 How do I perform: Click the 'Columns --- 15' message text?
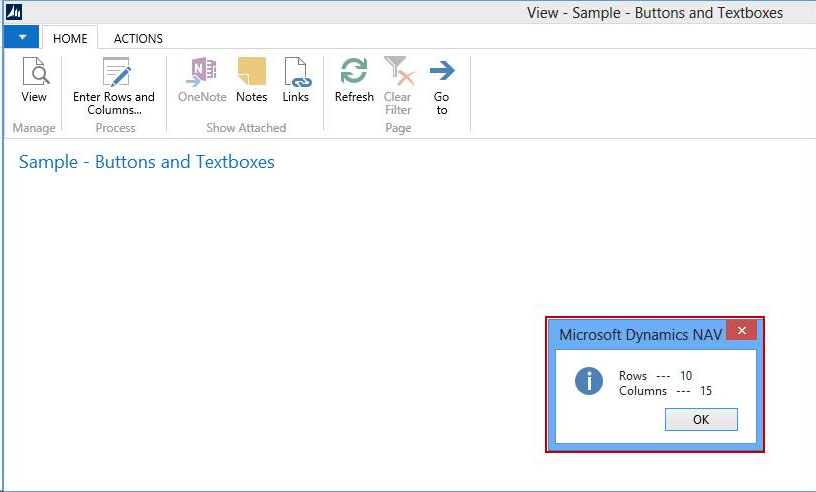665,391
